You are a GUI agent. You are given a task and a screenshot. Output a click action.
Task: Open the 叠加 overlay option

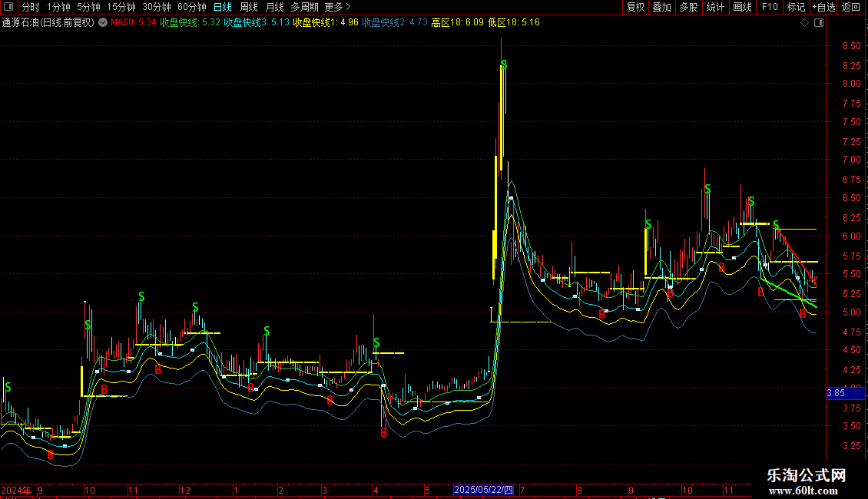(x=661, y=7)
